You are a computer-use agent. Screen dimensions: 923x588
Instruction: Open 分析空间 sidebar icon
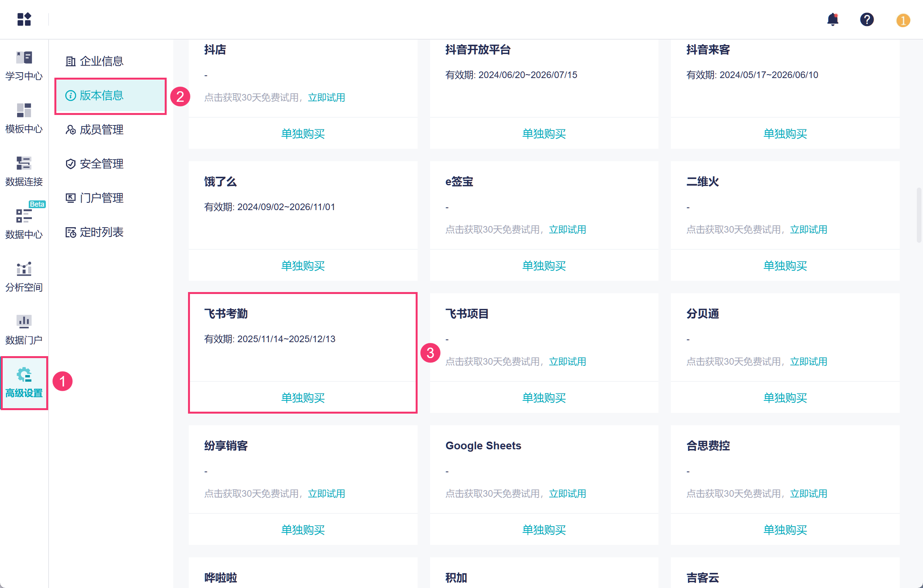tap(24, 277)
